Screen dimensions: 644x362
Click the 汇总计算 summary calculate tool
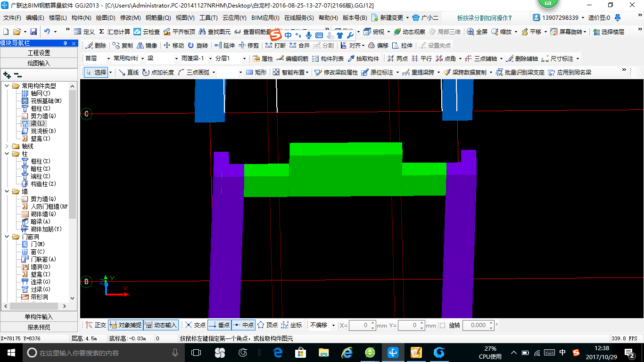(x=115, y=32)
